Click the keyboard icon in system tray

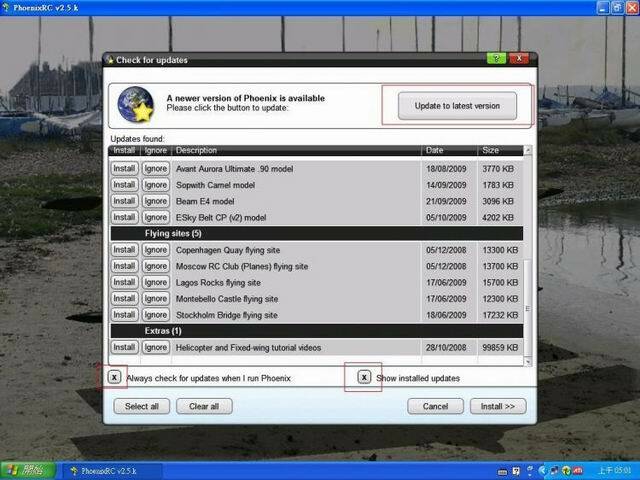[x=502, y=472]
